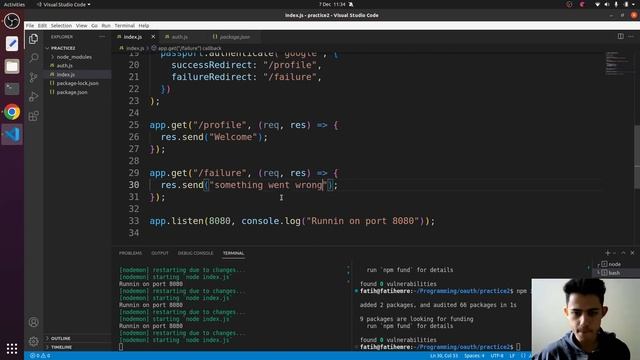
Task: Maximize the terminal panel with chevron
Action: (x=623, y=253)
